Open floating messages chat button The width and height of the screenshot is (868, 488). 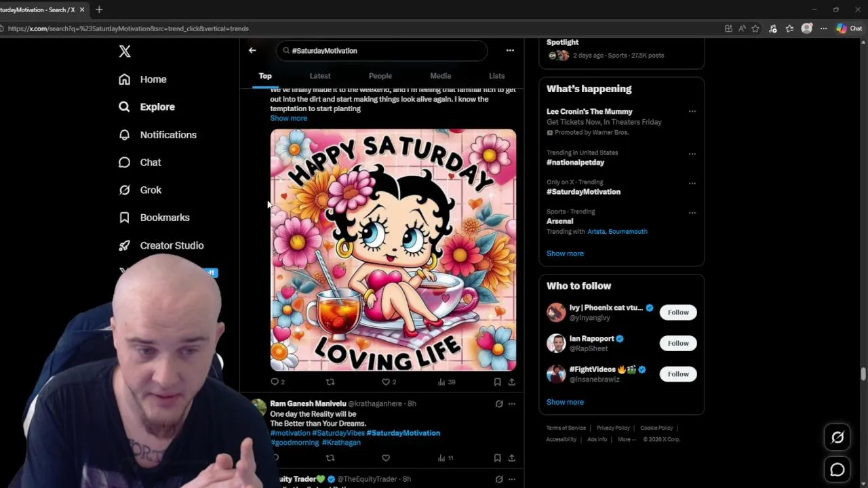[x=837, y=470]
